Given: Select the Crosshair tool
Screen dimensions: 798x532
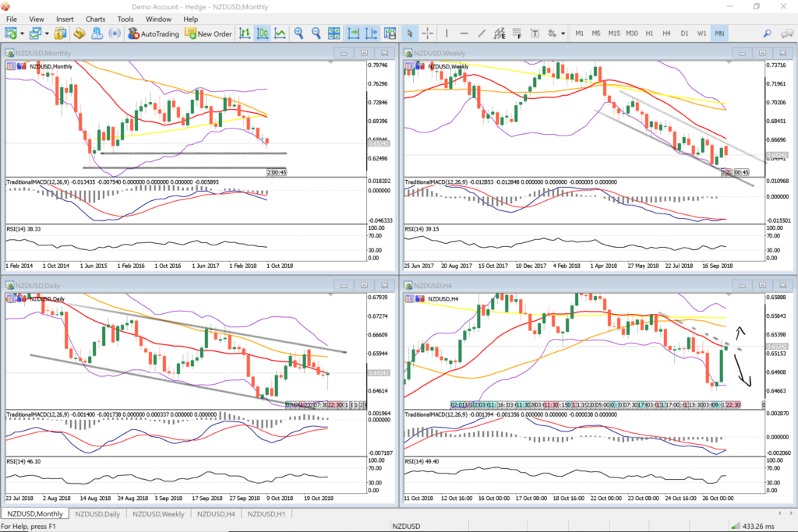Looking at the screenshot, I should point(428,33).
